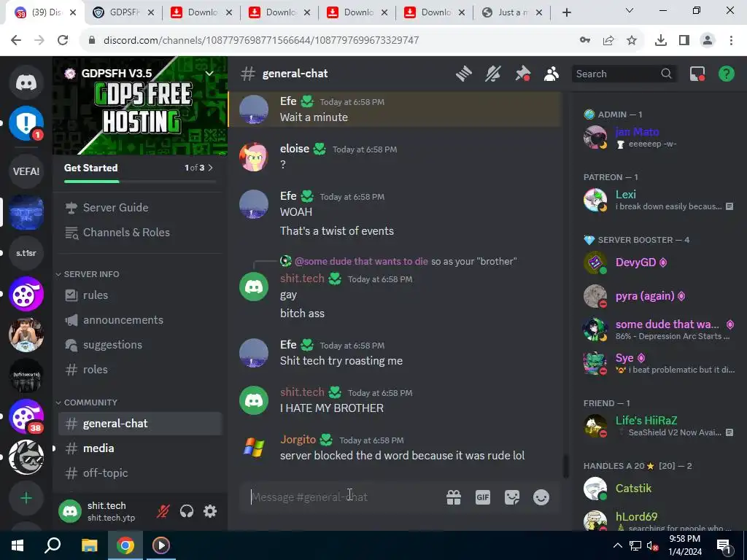
Task: Open Life's HiiRaZ member profile
Action: pyautogui.click(x=659, y=426)
